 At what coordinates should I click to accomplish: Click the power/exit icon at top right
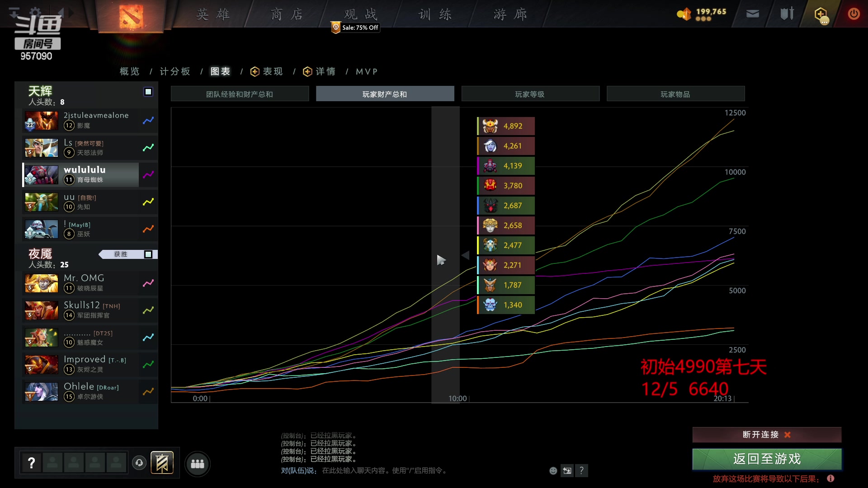pyautogui.click(x=854, y=14)
